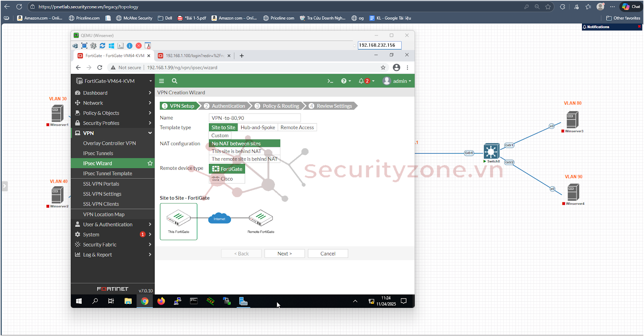Screen dimensions: 644x336
Task: Open the notifications bell with 2 alerts
Action: click(364, 81)
